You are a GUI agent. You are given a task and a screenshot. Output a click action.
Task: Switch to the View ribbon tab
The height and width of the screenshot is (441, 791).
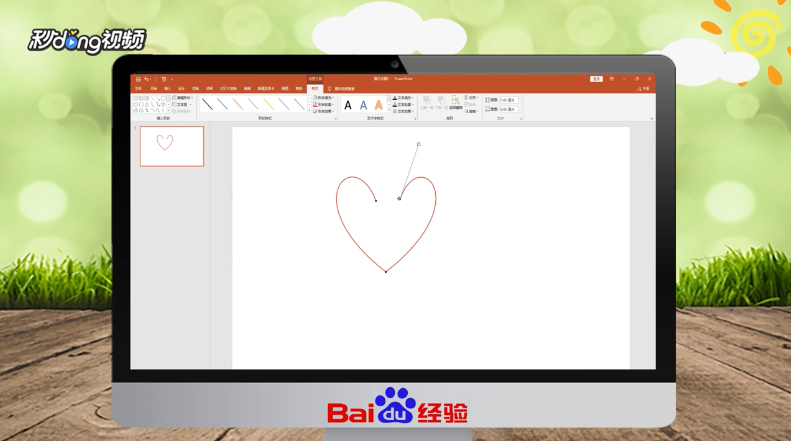click(x=285, y=88)
